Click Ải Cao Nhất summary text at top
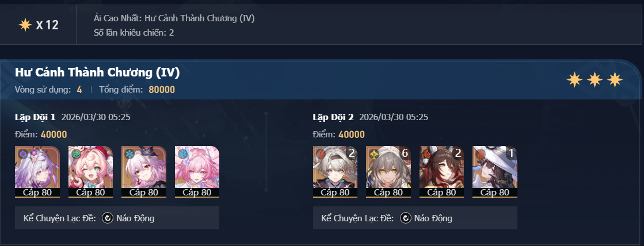644x246 pixels. pyautogui.click(x=174, y=18)
